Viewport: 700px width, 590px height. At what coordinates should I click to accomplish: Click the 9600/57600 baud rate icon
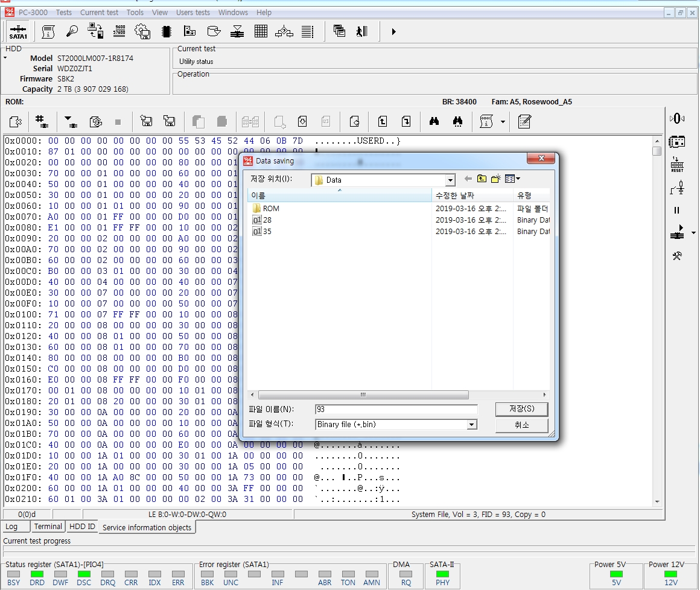pyautogui.click(x=119, y=31)
